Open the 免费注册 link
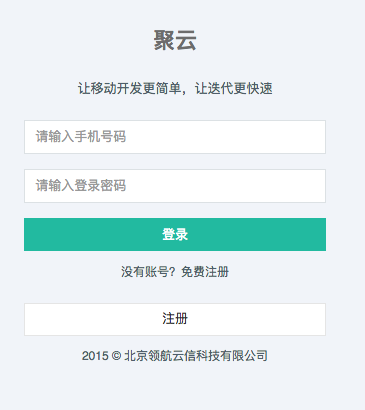Viewport: 365px width, 410px height. [x=205, y=272]
